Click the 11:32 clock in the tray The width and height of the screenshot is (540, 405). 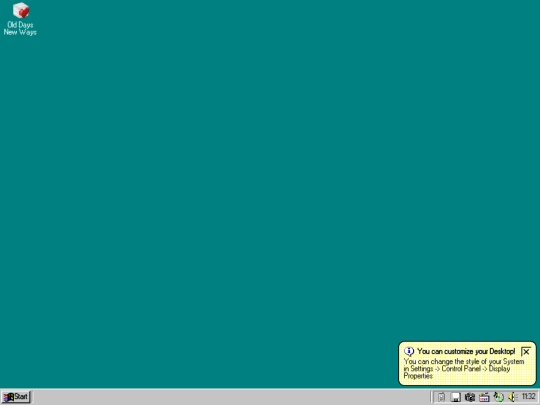[x=529, y=397]
